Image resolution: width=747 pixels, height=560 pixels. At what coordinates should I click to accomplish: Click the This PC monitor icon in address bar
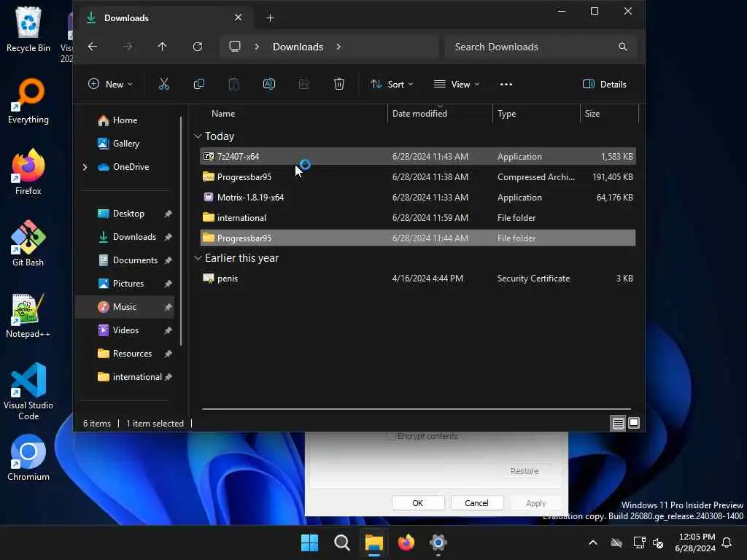click(235, 47)
